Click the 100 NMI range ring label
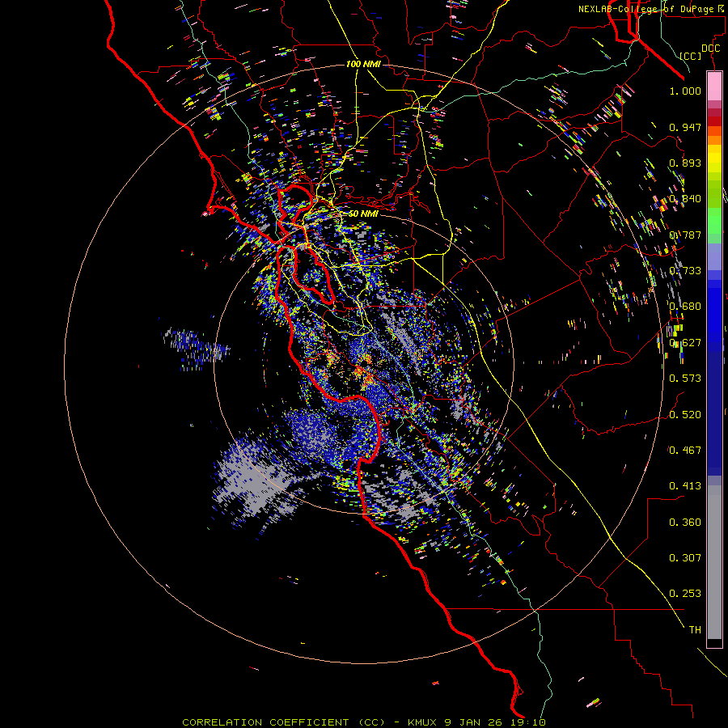Viewport: 728px width, 728px height. click(363, 64)
